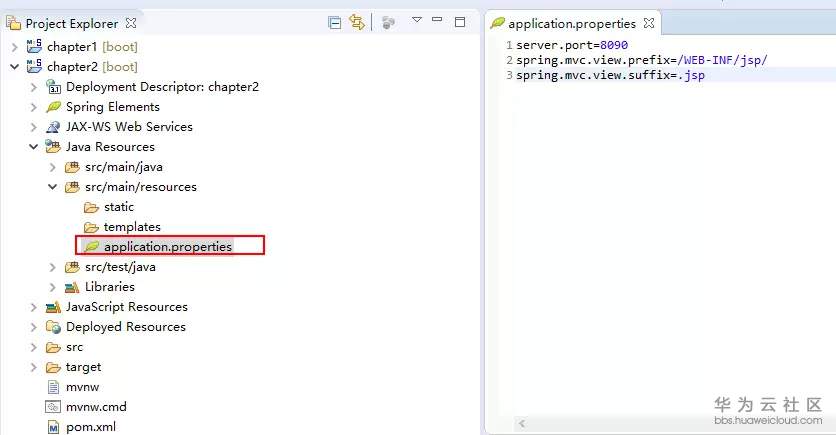Click the Libraries icon
This screenshot has width=836, height=435.
[x=72, y=287]
